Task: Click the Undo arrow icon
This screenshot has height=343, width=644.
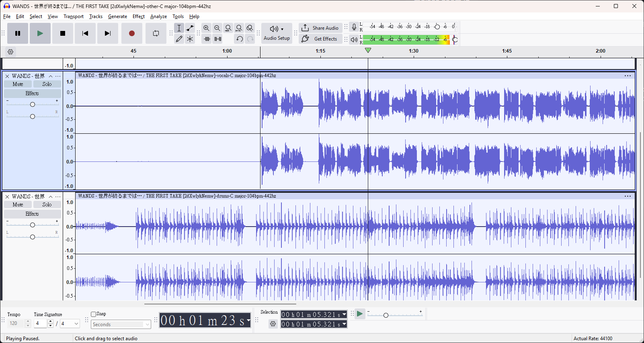Action: click(x=239, y=39)
